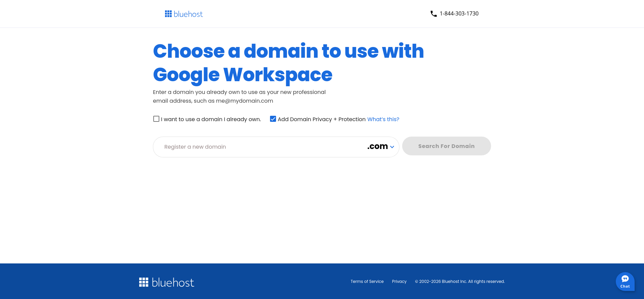The width and height of the screenshot is (644, 299).
Task: Click the Search For Domain button
Action: pos(446,146)
